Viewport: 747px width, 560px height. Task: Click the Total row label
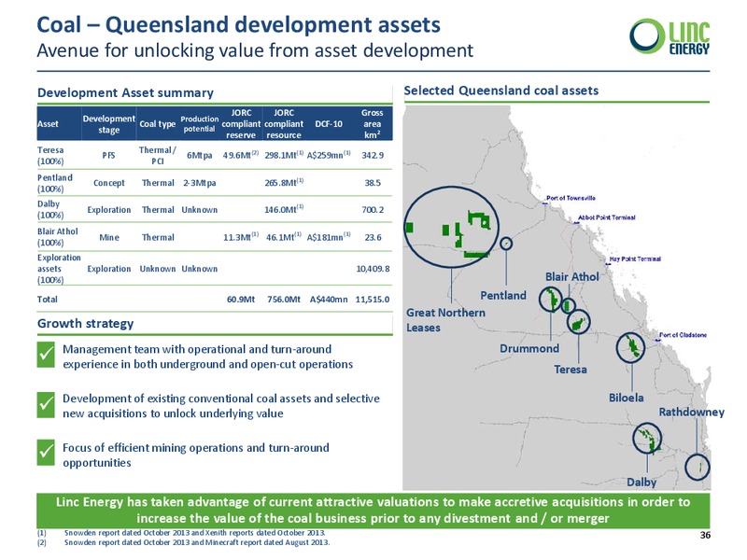(x=48, y=300)
